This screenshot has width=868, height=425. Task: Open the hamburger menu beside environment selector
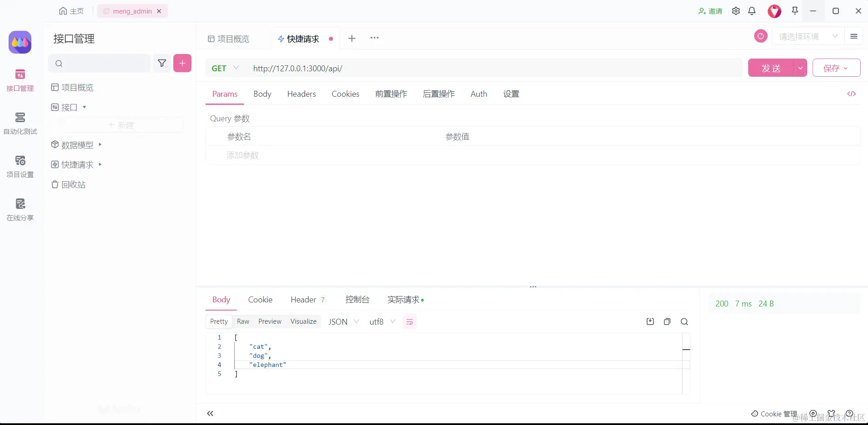[x=854, y=36]
